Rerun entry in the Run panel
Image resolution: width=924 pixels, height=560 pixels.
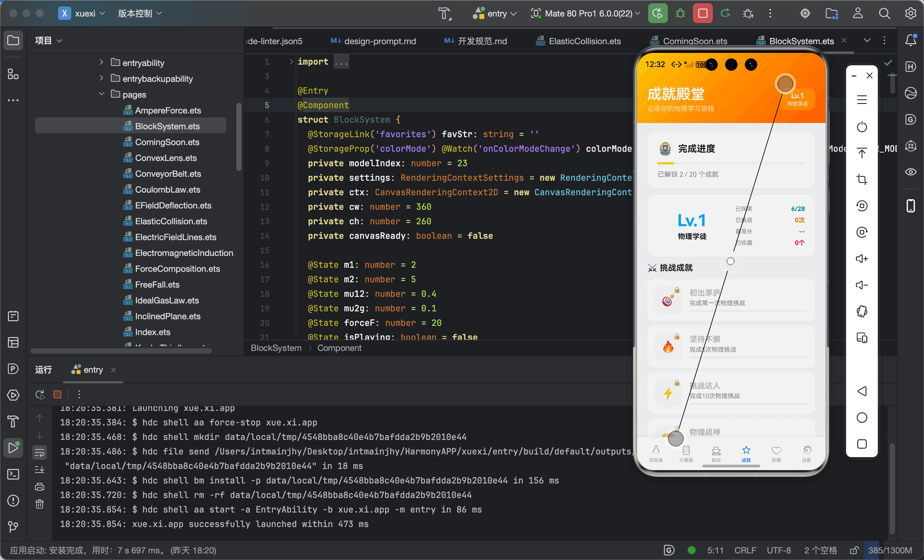pyautogui.click(x=40, y=394)
